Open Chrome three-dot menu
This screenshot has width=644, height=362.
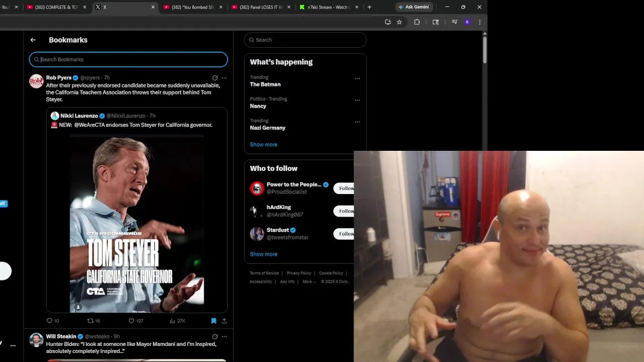479,22
